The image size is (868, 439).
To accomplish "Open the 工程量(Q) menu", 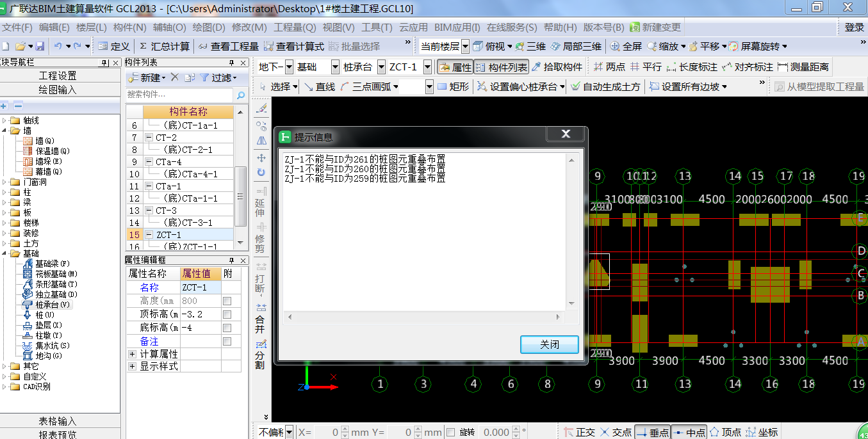I will (295, 28).
